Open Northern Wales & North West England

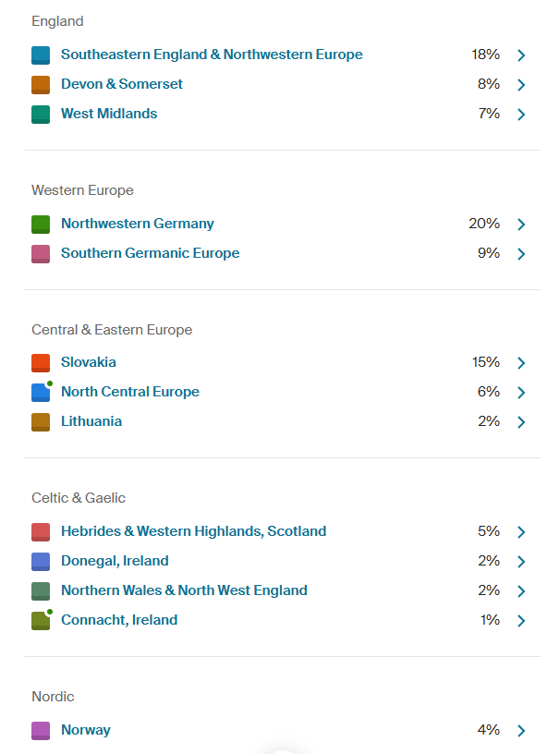pyautogui.click(x=184, y=590)
